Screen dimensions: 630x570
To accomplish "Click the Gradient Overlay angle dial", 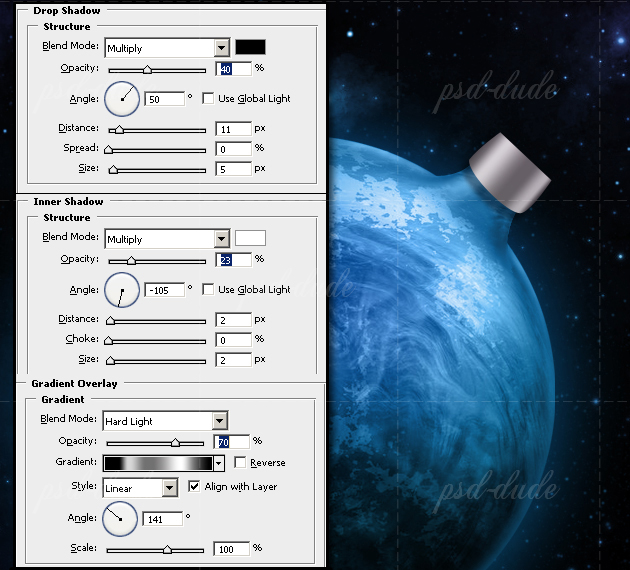I will [119, 518].
